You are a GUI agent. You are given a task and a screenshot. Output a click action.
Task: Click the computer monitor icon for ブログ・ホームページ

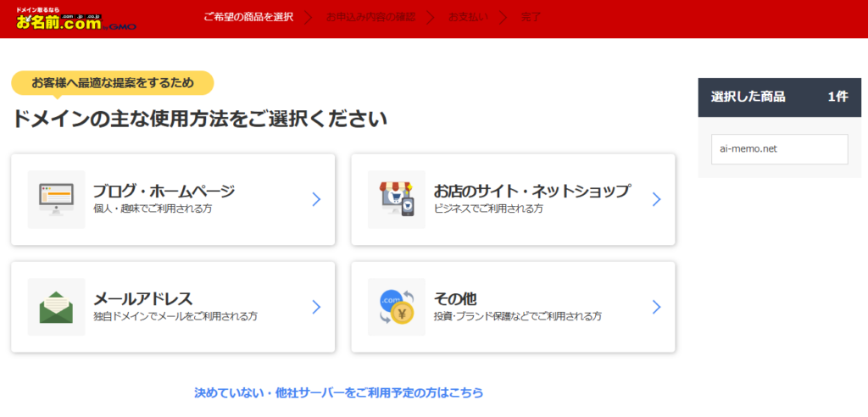click(x=56, y=199)
